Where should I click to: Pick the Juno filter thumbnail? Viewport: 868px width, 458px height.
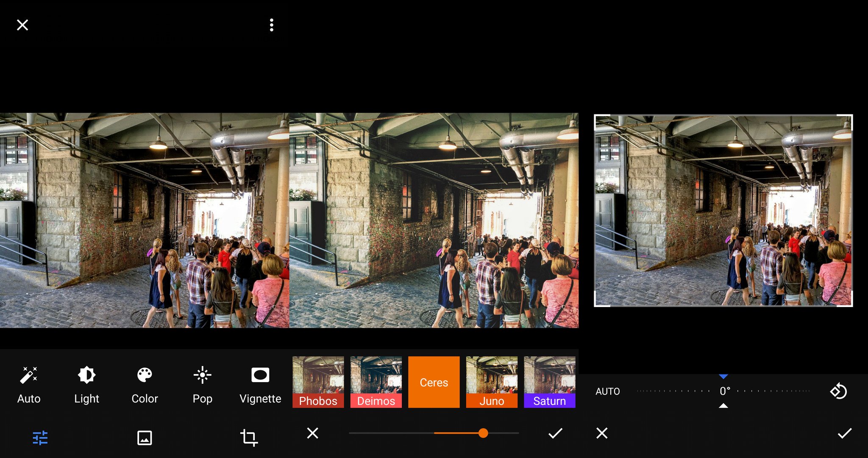[x=492, y=382]
